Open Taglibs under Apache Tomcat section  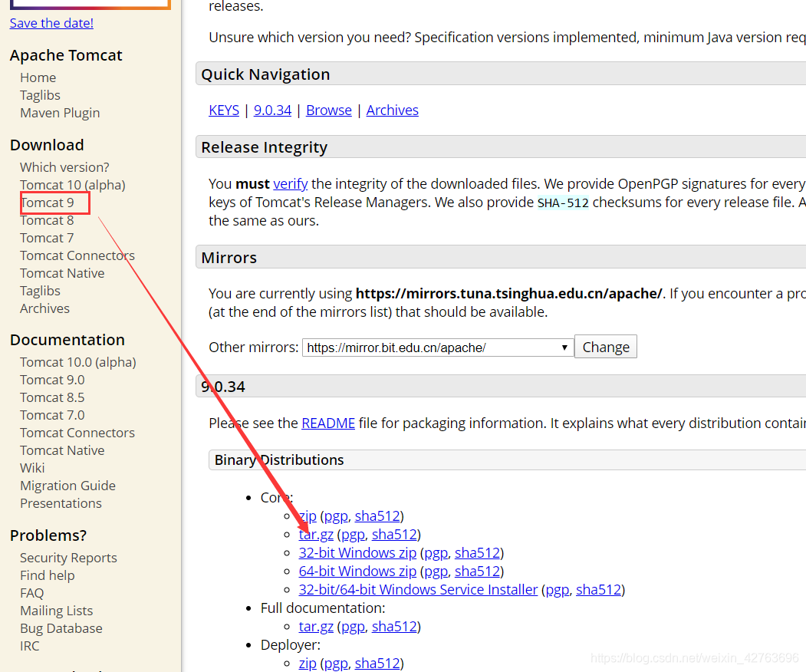(x=40, y=95)
